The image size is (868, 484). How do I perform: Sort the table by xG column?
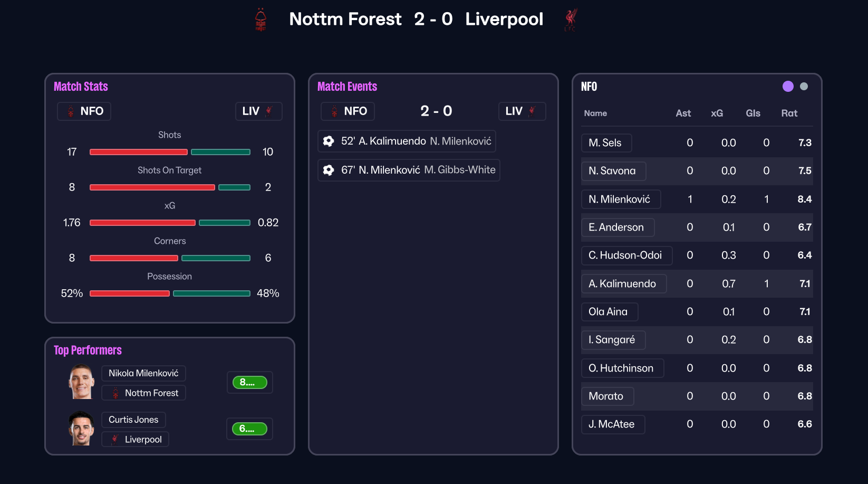tap(717, 113)
